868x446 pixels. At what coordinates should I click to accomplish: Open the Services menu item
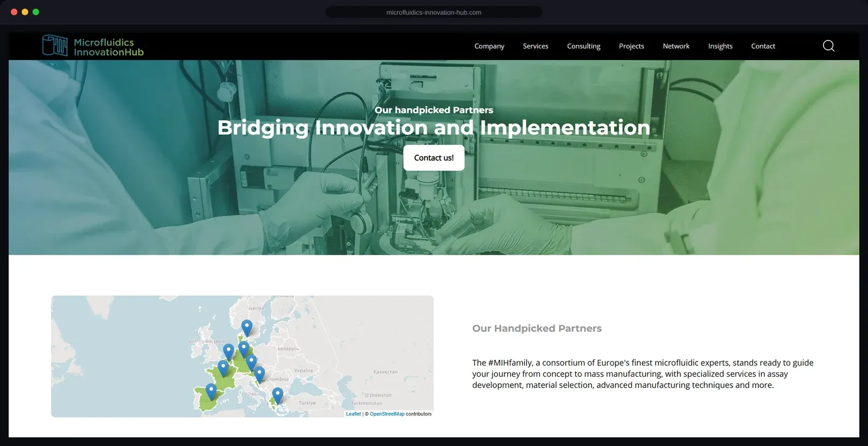tap(535, 46)
